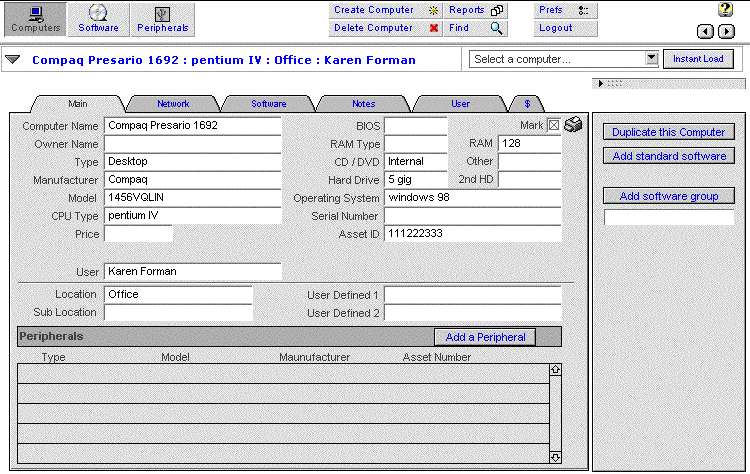The width and height of the screenshot is (750, 474).
Task: Click the Prefs settings icon
Action: [x=583, y=11]
